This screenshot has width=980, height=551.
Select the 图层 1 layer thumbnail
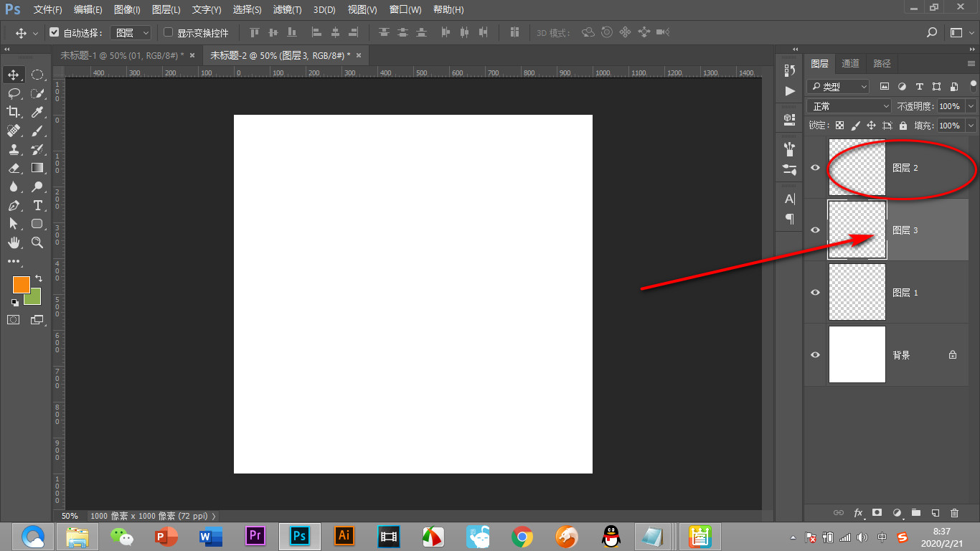point(857,292)
